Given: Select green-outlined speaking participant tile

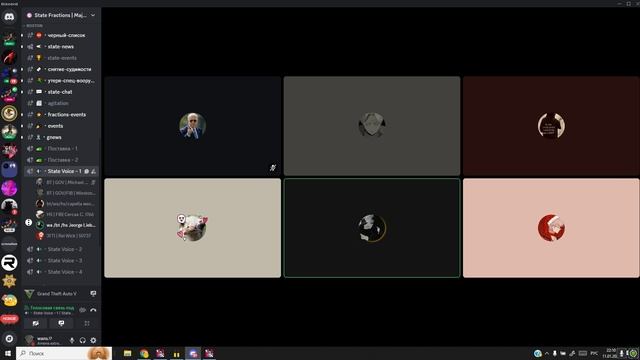Looking at the screenshot, I should click(372, 228).
